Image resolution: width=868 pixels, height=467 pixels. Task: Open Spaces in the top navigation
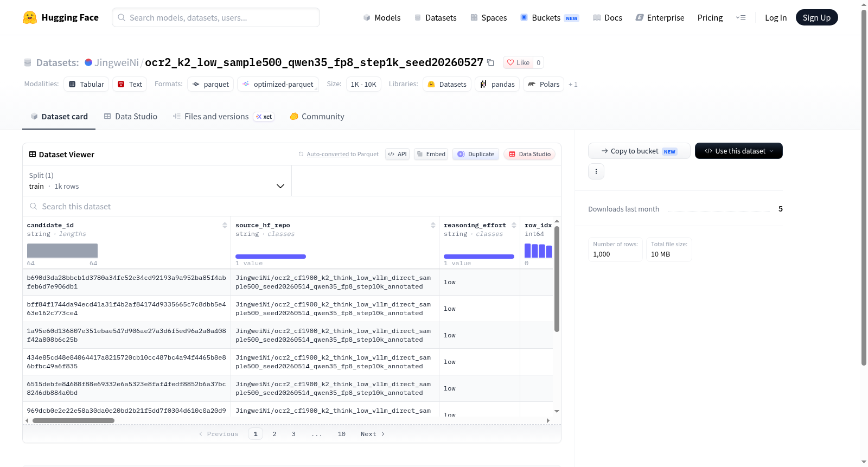click(x=489, y=17)
